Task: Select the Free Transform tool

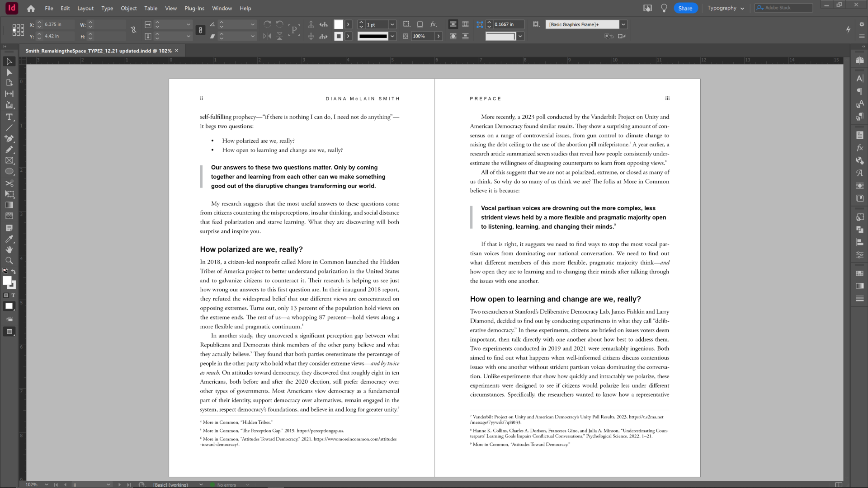Action: point(9,194)
